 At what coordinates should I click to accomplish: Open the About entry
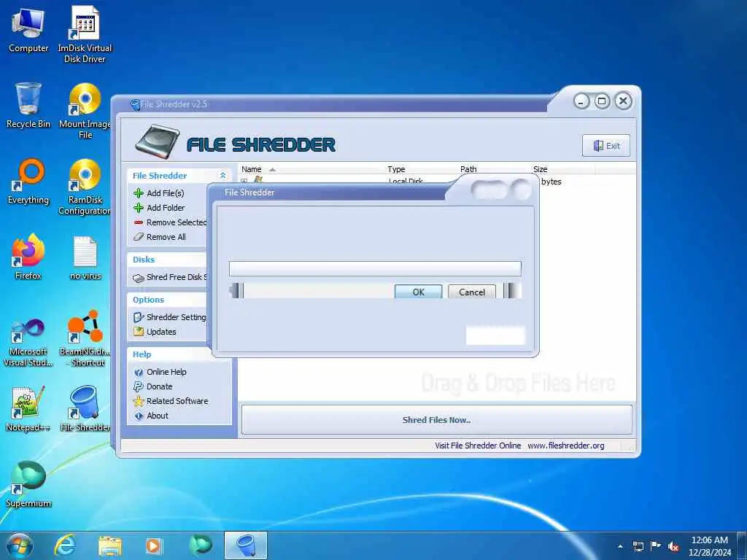pyautogui.click(x=151, y=415)
